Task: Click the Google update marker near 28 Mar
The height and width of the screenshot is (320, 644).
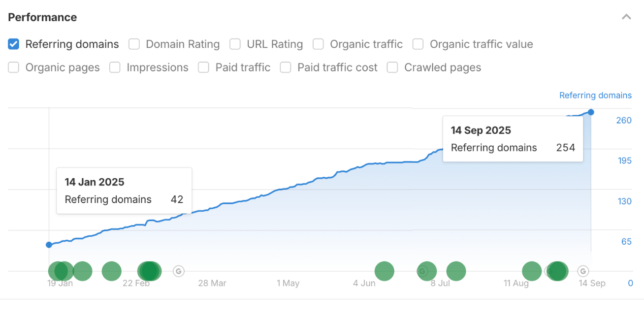Action: click(x=178, y=271)
